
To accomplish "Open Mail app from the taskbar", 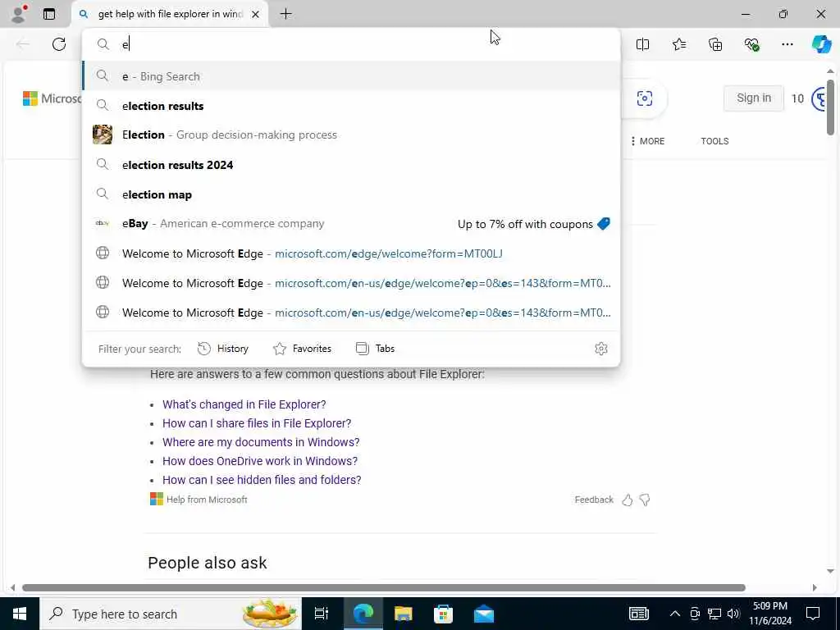I will coord(484,614).
